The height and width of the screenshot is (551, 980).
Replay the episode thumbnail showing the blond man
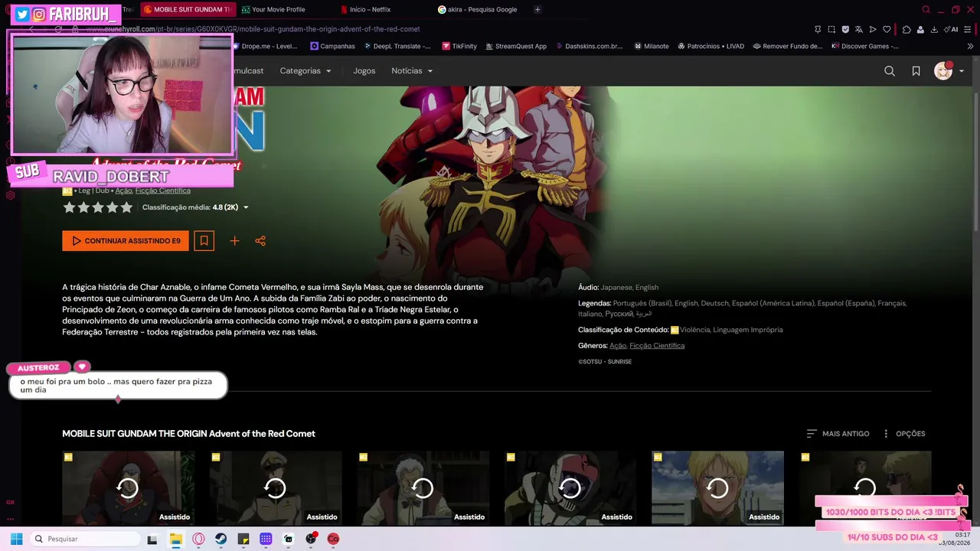coord(717,487)
